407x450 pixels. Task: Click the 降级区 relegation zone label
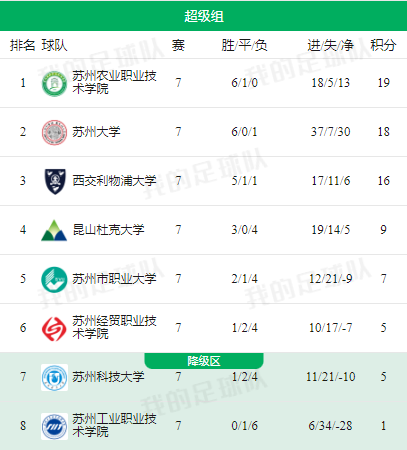[204, 361]
